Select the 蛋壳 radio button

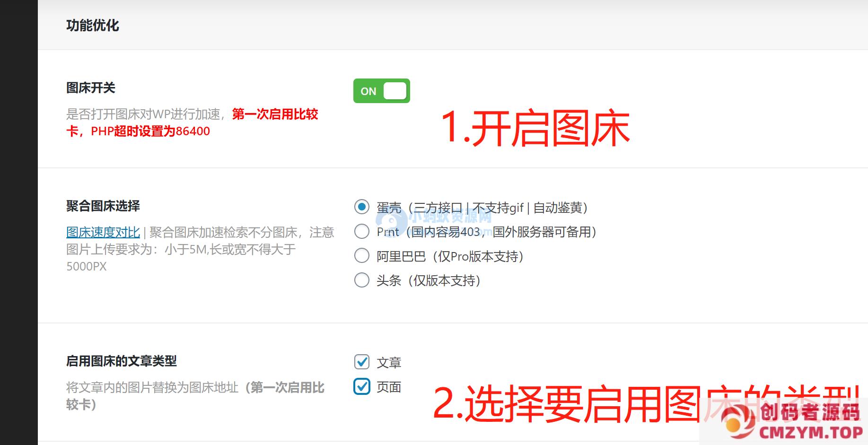tap(362, 207)
